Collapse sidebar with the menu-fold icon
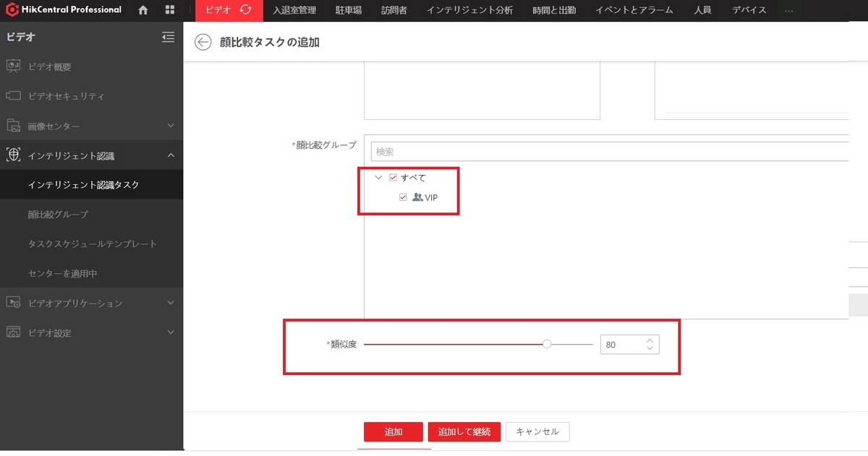Viewport: 868px width, 456px height. coord(168,37)
